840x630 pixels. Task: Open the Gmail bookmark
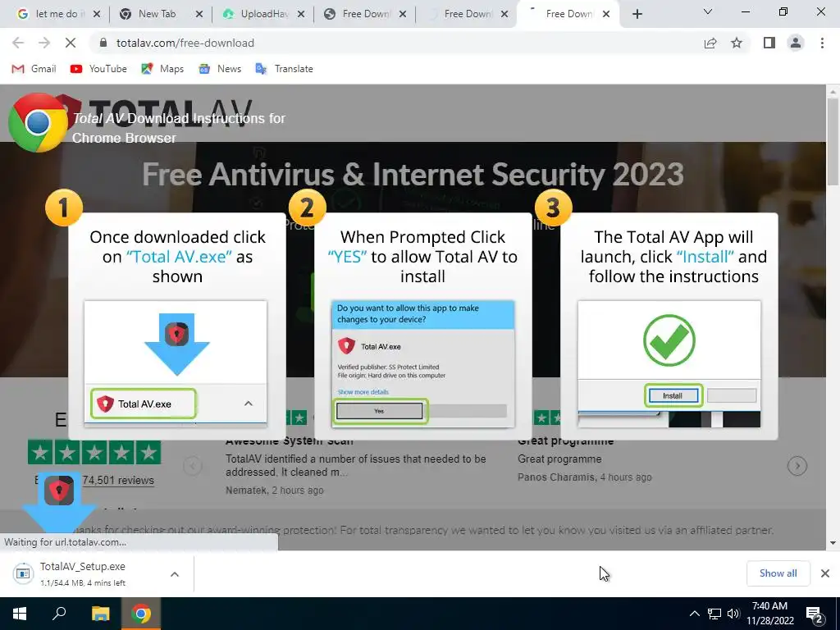click(x=34, y=69)
